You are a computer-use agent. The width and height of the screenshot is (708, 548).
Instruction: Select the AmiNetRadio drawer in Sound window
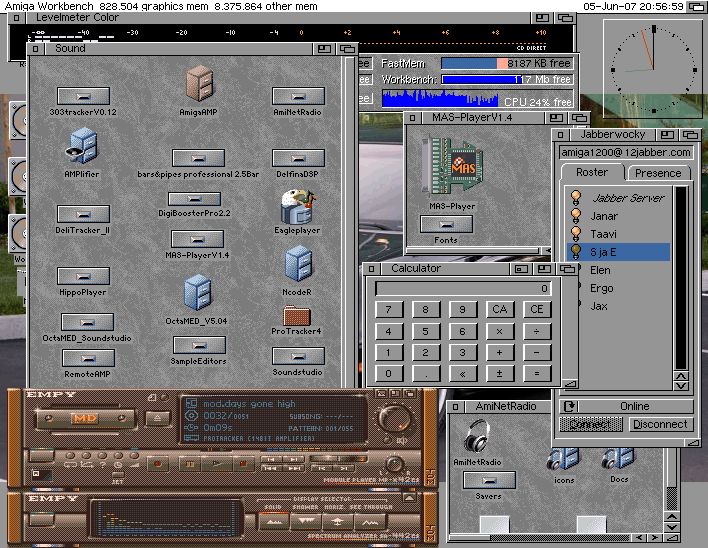click(298, 96)
